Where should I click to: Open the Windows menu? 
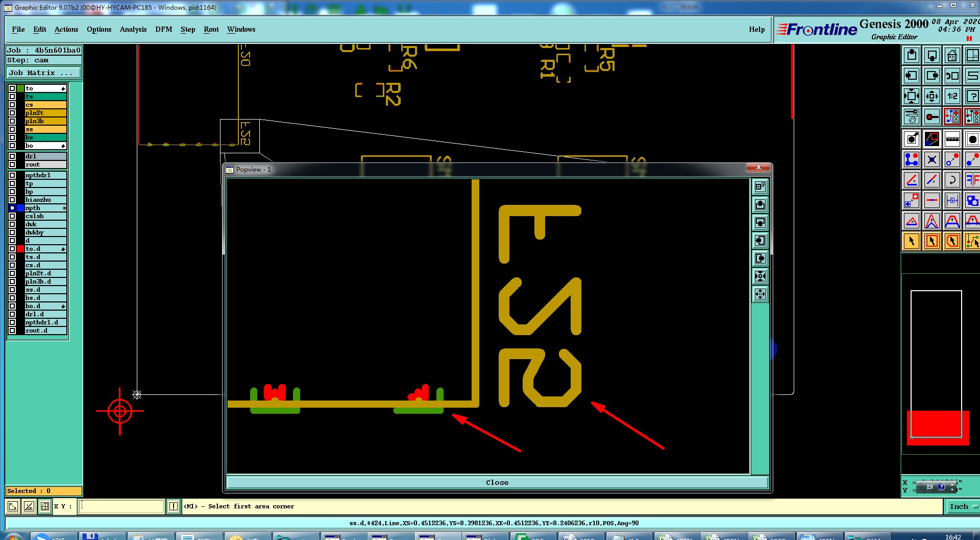click(x=241, y=29)
